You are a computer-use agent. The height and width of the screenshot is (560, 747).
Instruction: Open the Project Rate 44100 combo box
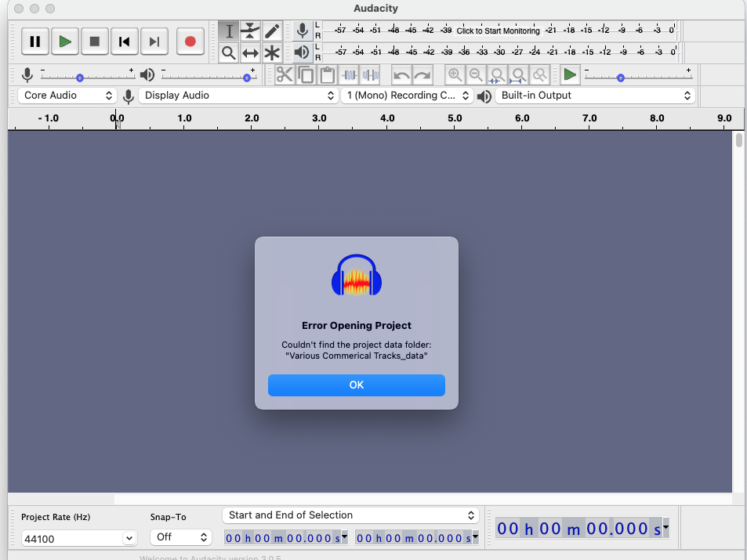click(x=79, y=539)
